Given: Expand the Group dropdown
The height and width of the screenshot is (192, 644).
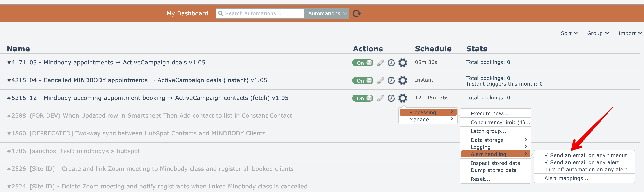Looking at the screenshot, I should click(x=598, y=33).
